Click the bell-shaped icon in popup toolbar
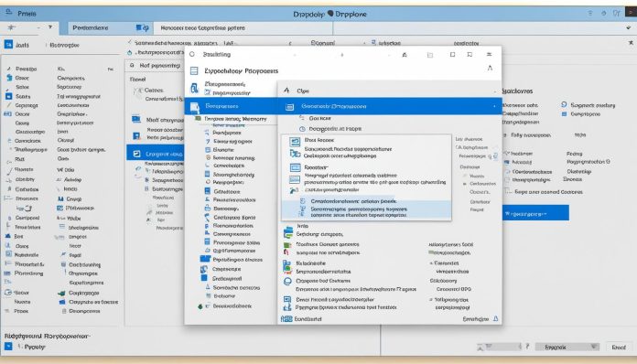The width and height of the screenshot is (637, 364). (x=405, y=55)
